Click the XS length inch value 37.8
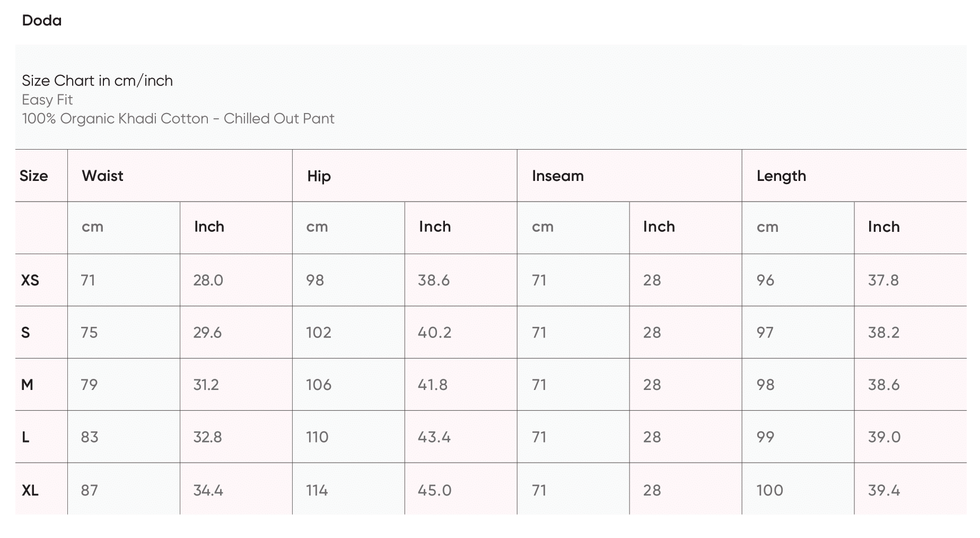 pyautogui.click(x=883, y=280)
